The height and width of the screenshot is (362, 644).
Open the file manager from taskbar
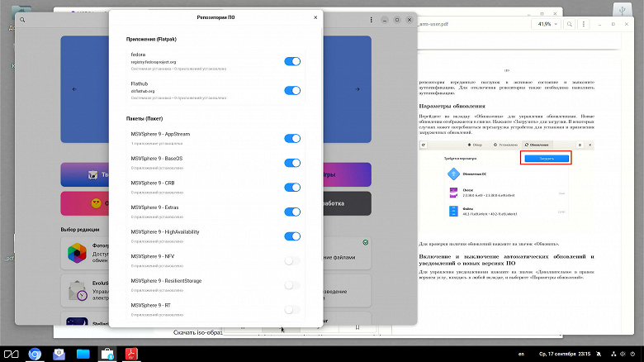(83, 354)
